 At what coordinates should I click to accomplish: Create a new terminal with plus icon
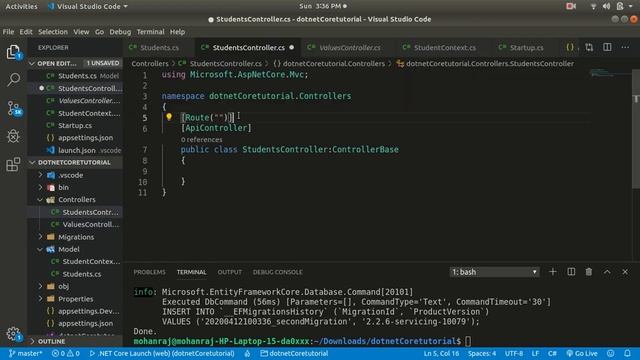553,272
